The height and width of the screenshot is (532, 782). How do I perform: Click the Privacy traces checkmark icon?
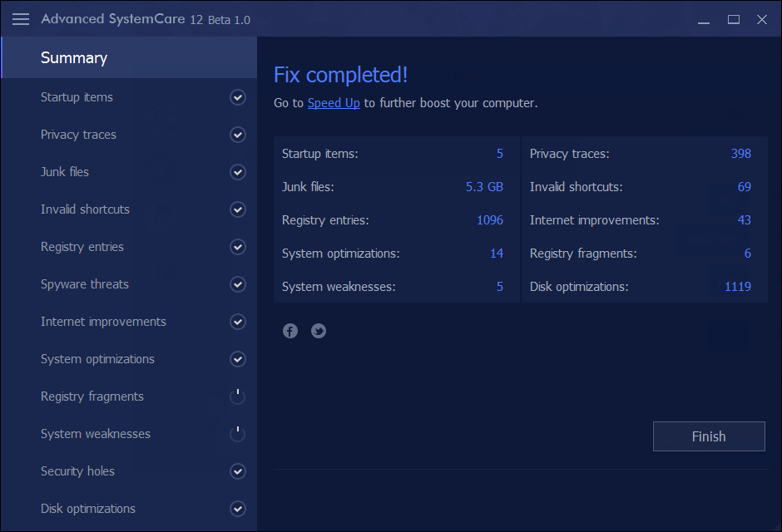point(238,135)
